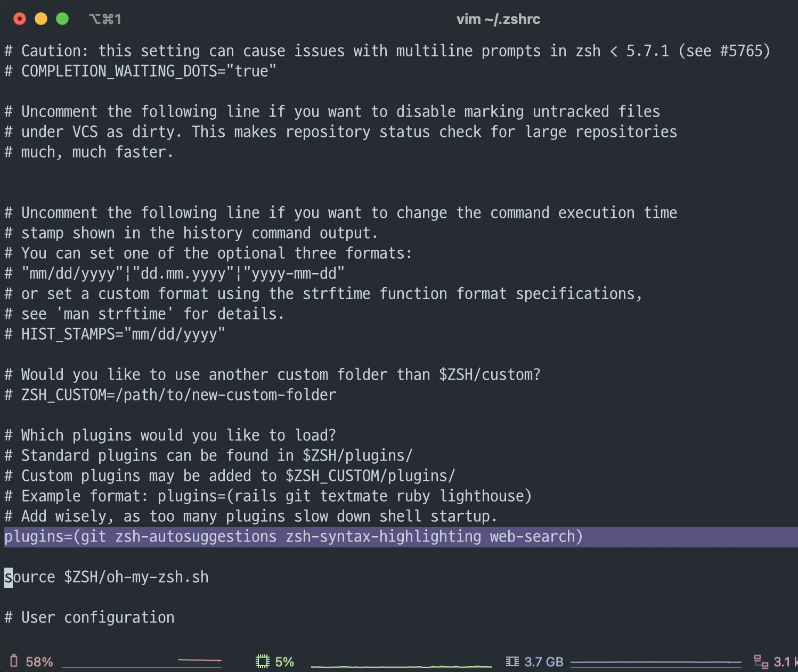
Task: Click "zsh-syntax-highlighting" in the plugins line
Action: [384, 536]
